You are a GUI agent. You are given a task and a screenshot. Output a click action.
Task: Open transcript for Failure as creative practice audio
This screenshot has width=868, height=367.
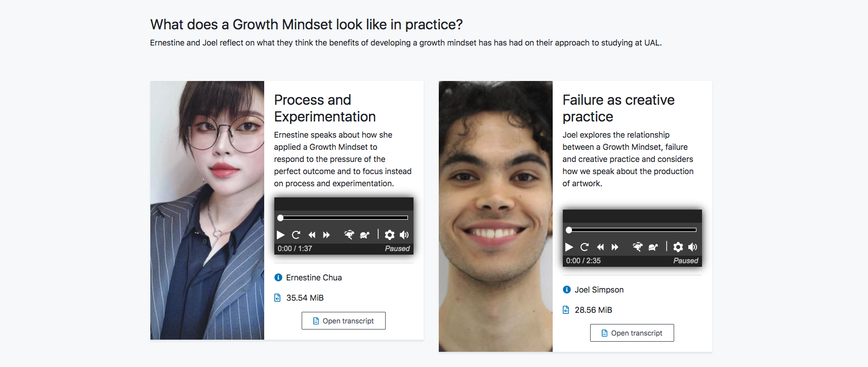[x=632, y=333]
